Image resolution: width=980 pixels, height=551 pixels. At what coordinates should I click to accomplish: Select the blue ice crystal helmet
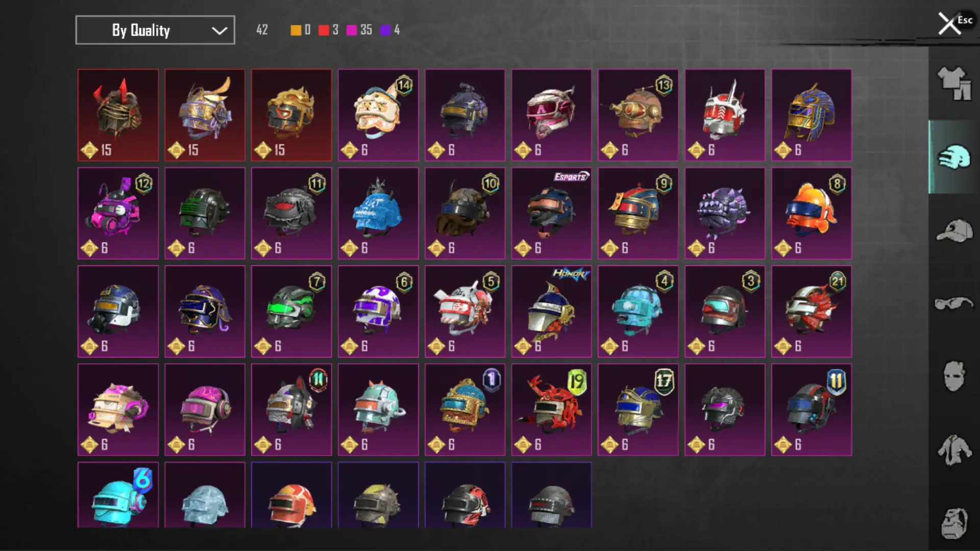[x=378, y=213]
